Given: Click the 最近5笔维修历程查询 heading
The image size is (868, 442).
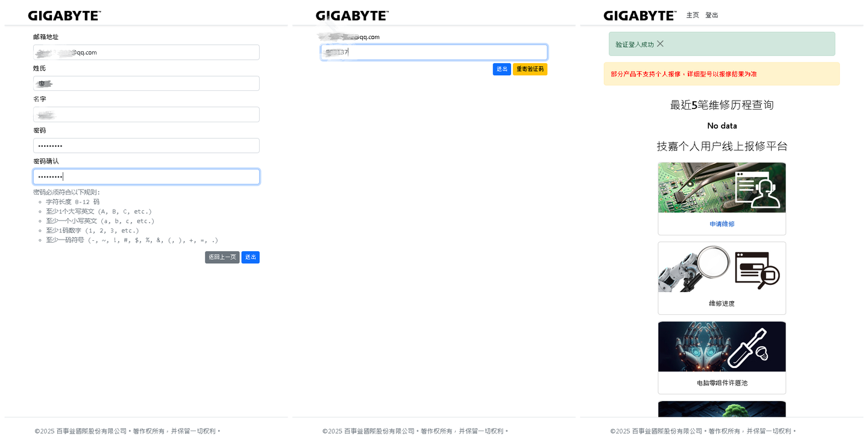Looking at the screenshot, I should 722,105.
